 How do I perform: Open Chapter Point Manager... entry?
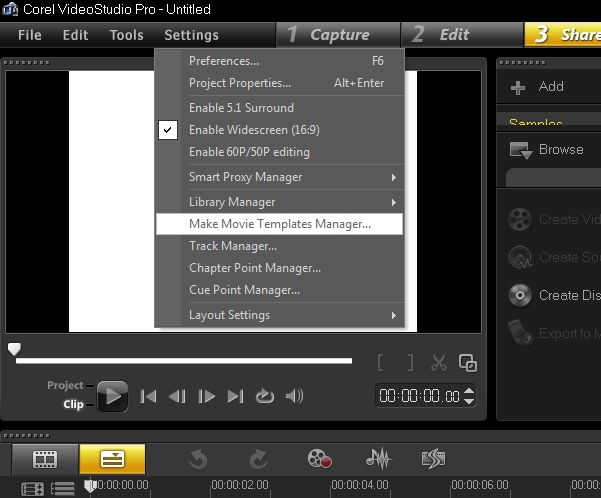click(x=279, y=268)
